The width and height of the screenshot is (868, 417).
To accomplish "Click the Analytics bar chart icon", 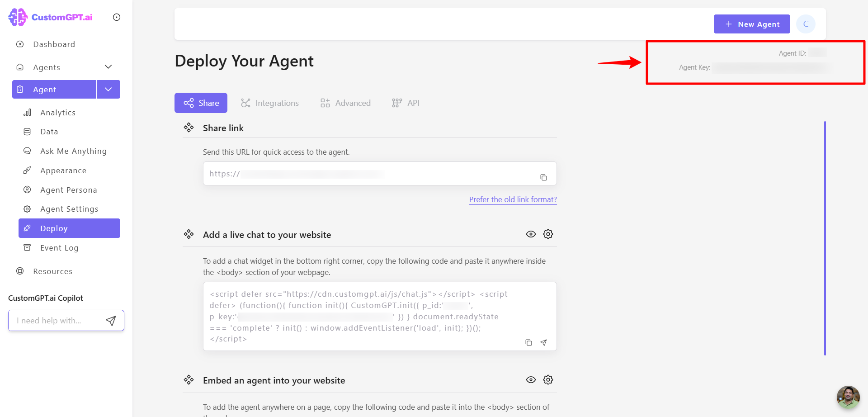I will click(27, 113).
